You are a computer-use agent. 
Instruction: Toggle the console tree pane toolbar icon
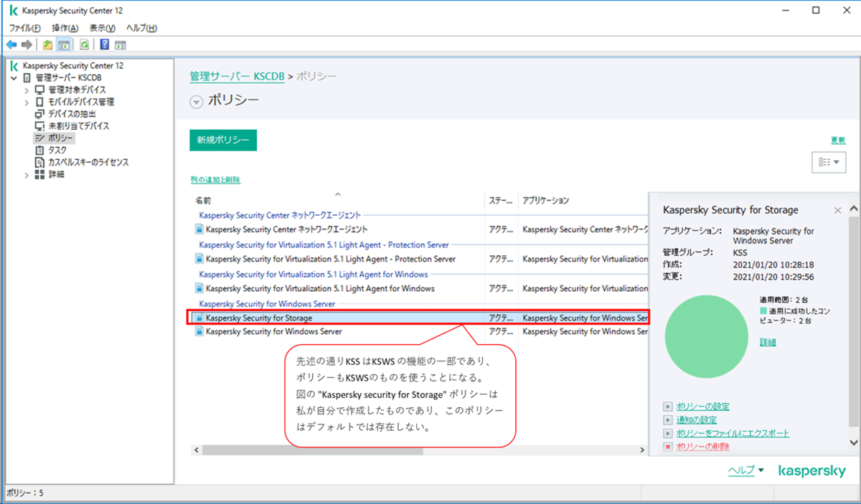pos(64,44)
